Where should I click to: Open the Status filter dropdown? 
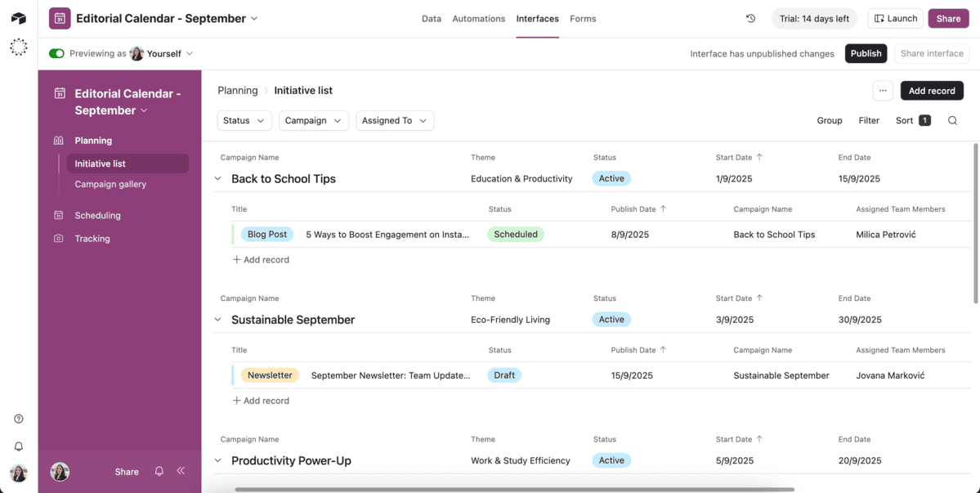coord(244,121)
